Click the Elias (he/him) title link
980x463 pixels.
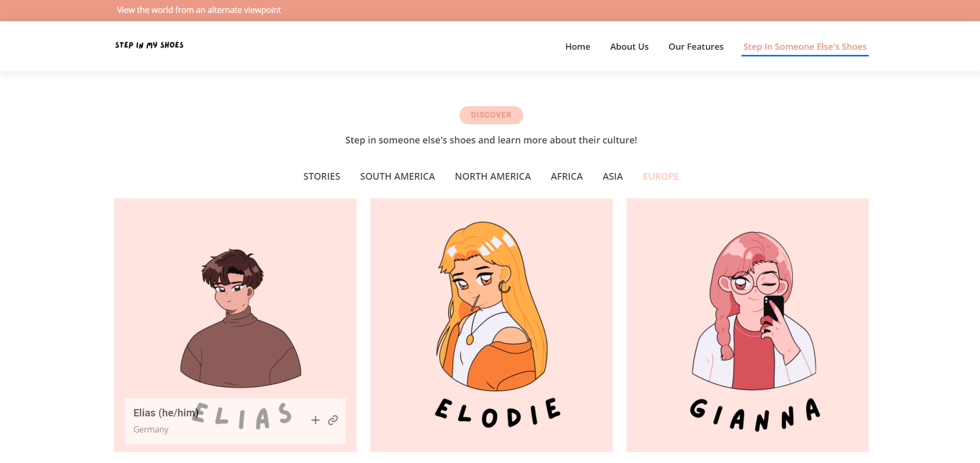(x=166, y=413)
